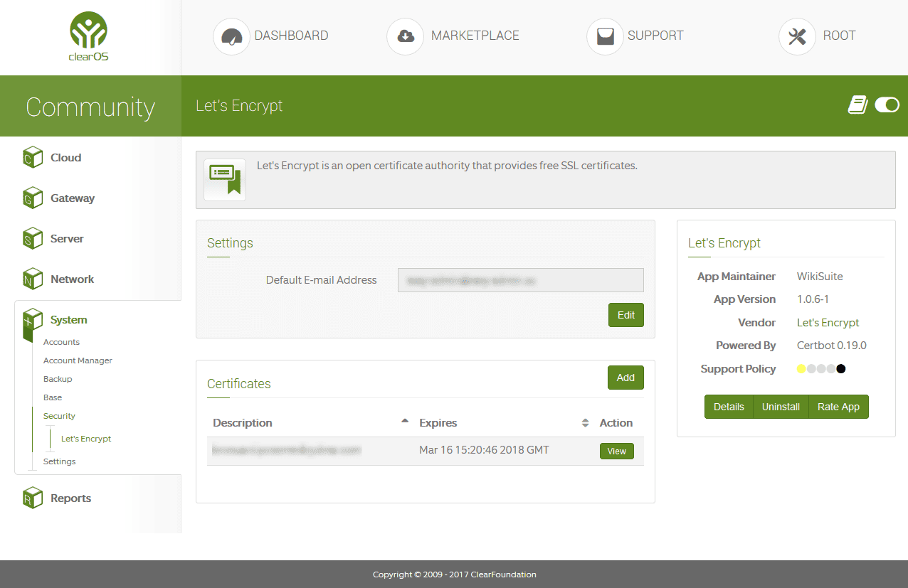Open the Support menu
This screenshot has width=908, height=588.
click(655, 36)
